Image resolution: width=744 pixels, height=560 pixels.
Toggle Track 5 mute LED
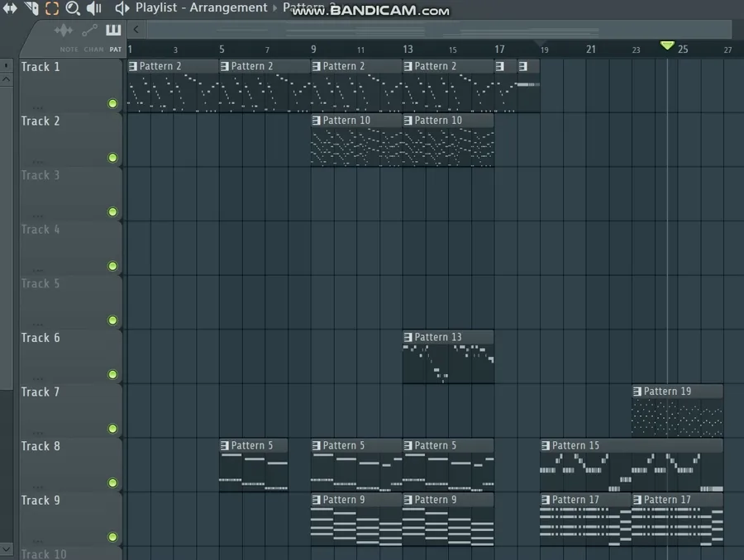[112, 320]
